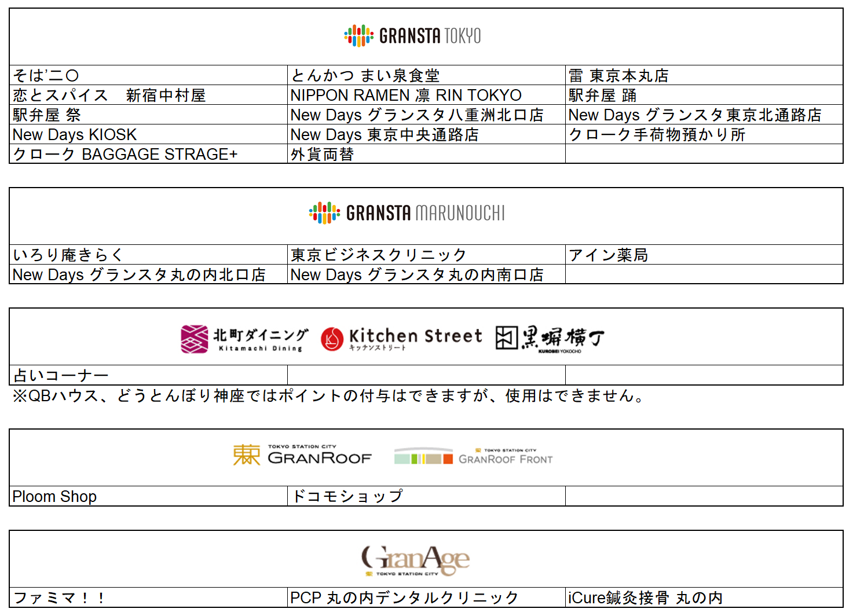Select the アイン薬局 cell
Viewport: 853px width, 616px height.
click(704, 255)
